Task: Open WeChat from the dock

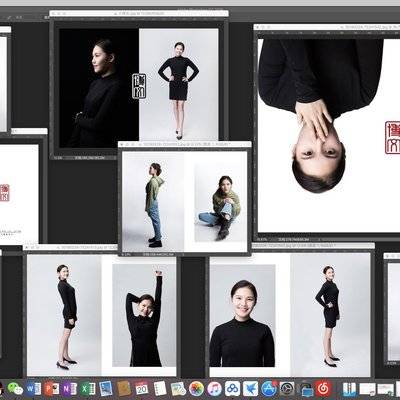Action: 15,389
